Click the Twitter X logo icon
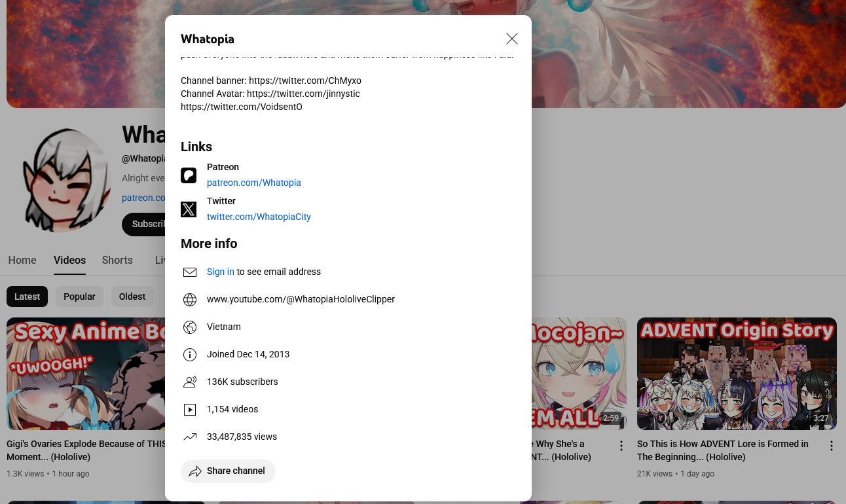Viewport: 846px width, 504px height. click(x=189, y=209)
